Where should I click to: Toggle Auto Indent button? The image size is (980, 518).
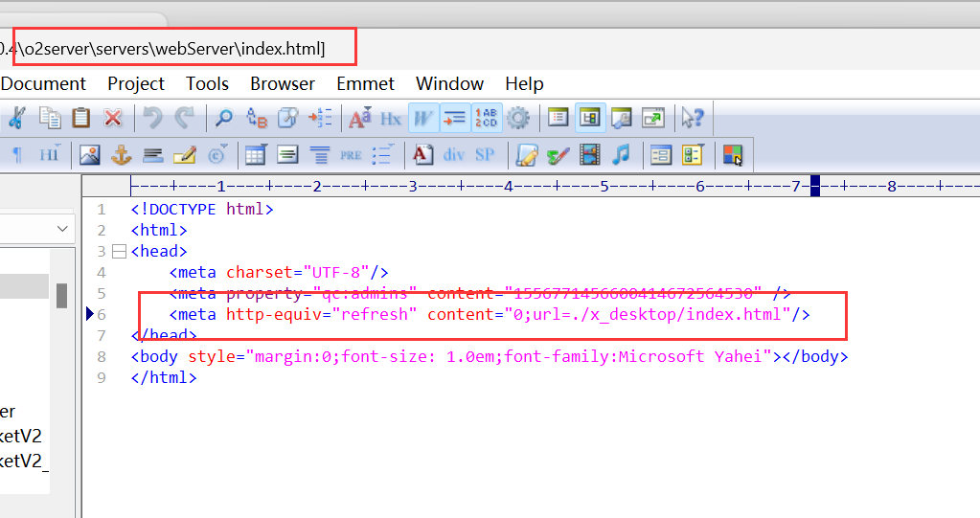[x=454, y=118]
